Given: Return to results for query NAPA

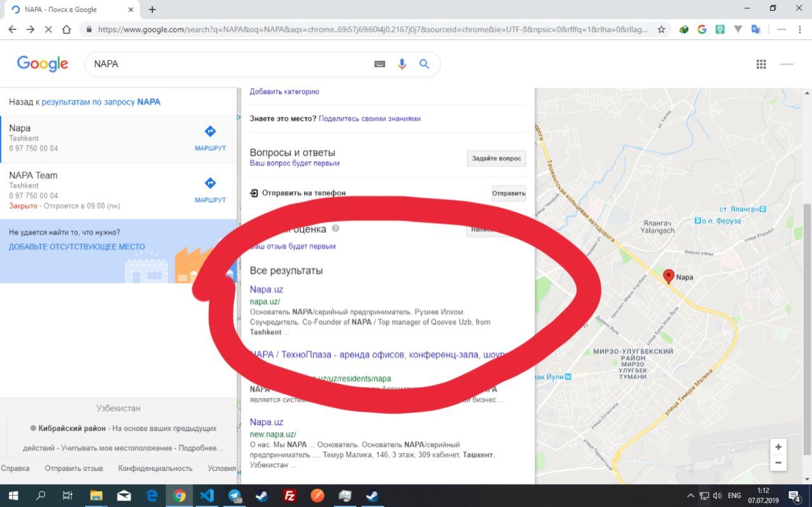Looking at the screenshot, I should point(101,102).
